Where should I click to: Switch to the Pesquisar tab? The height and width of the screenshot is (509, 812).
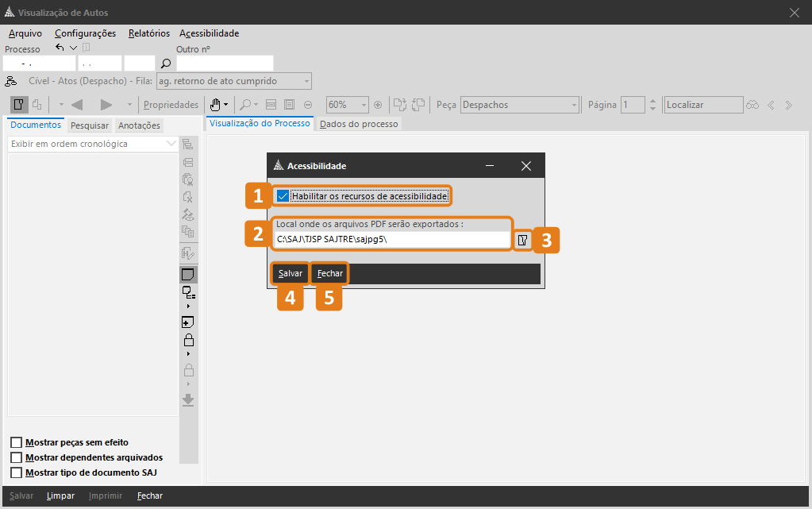pos(90,125)
